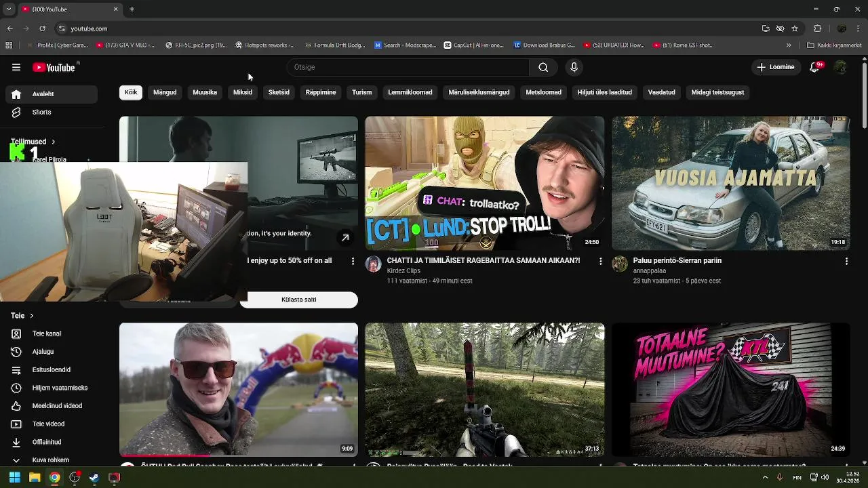Open the new tab plus button

click(132, 9)
